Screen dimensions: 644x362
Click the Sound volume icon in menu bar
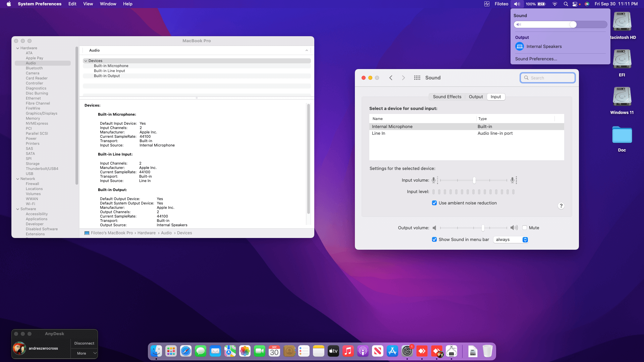517,4
